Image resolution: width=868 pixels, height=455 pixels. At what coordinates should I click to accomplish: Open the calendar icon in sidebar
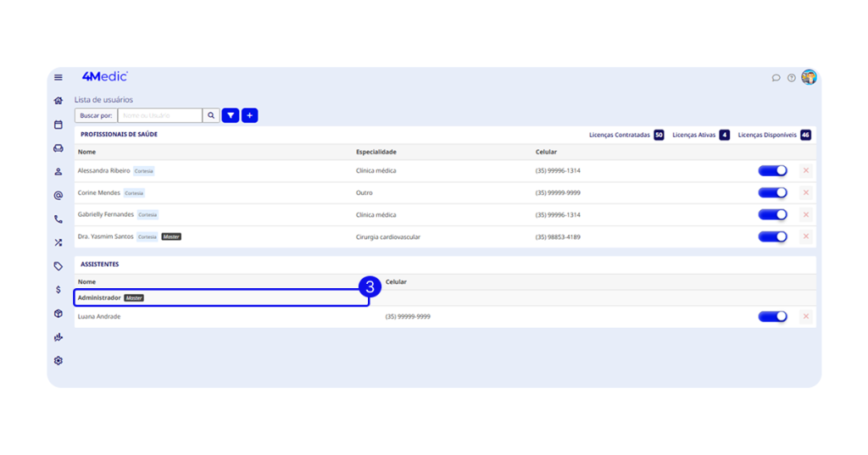[58, 125]
